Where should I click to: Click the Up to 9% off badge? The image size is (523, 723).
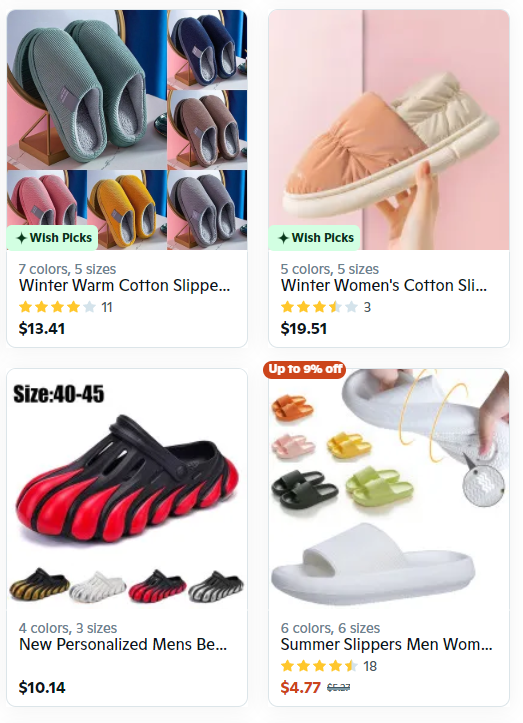pos(304,369)
